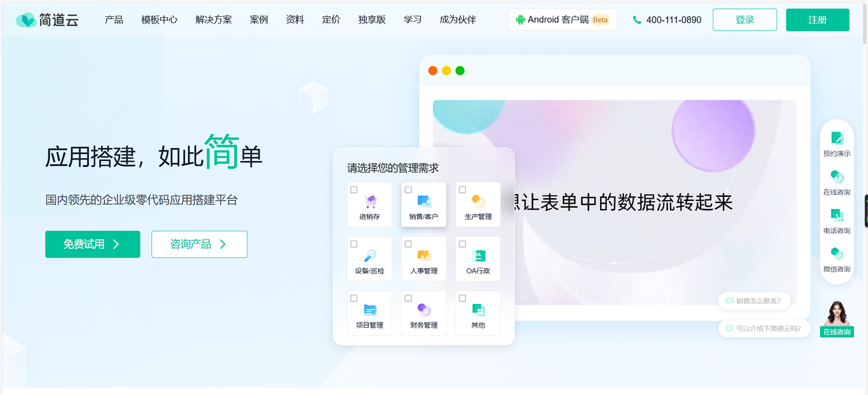Click the phone icon beside 400-111-0890
The height and width of the screenshot is (395, 868).
click(x=637, y=20)
